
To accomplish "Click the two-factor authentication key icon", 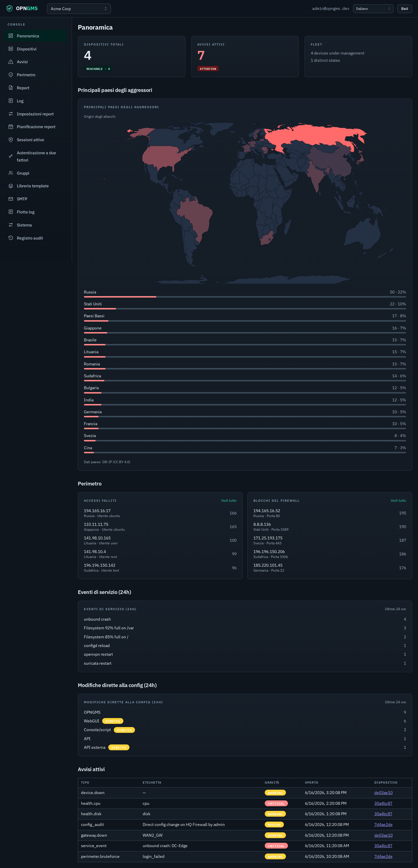I will point(11,156).
